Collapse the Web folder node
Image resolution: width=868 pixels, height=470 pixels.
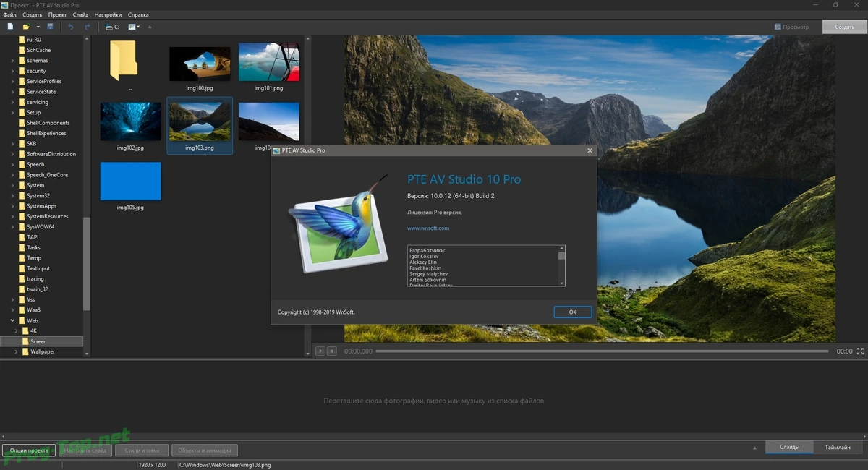(12, 320)
